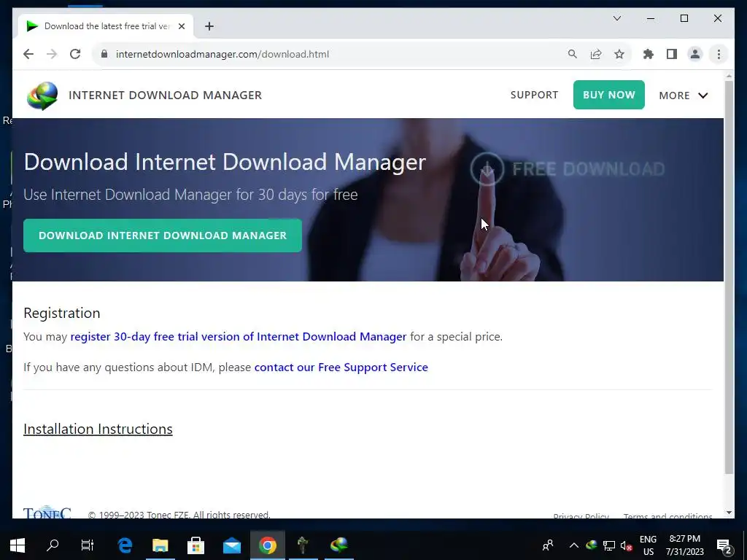The width and height of the screenshot is (747, 560).
Task: Click the padlock site info icon
Action: click(x=104, y=54)
